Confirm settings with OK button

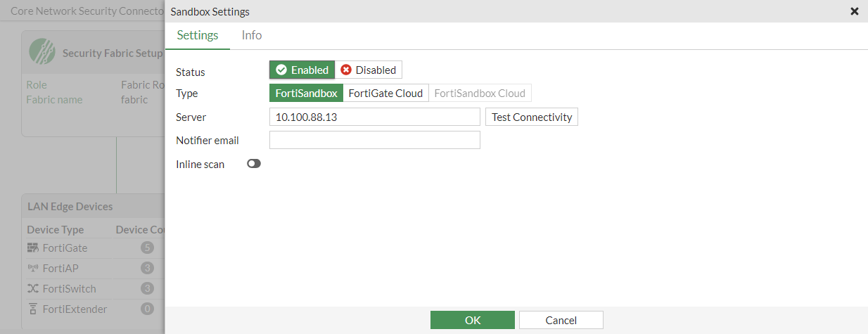[473, 320]
